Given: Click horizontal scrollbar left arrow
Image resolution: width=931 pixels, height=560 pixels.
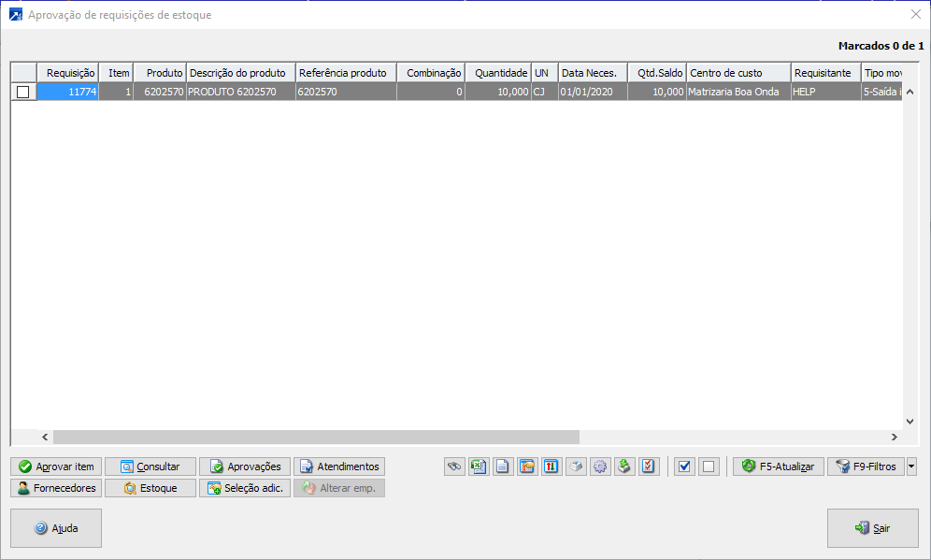Looking at the screenshot, I should click(45, 438).
